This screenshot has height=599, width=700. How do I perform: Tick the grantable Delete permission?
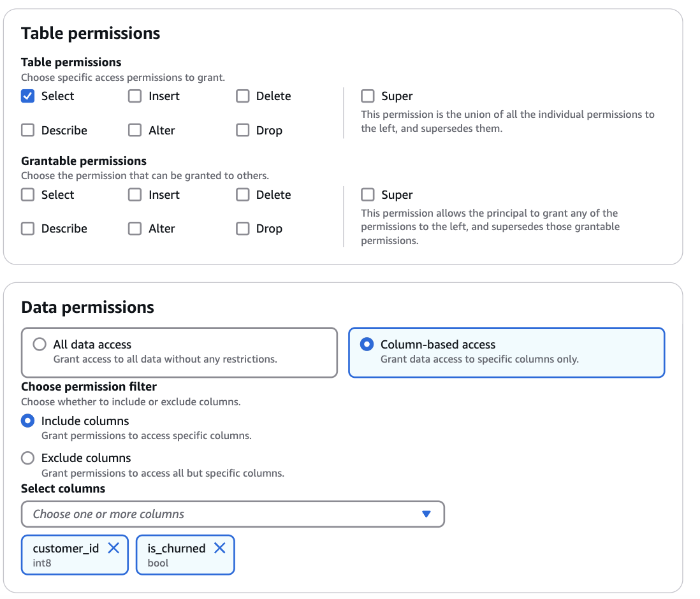(x=243, y=195)
